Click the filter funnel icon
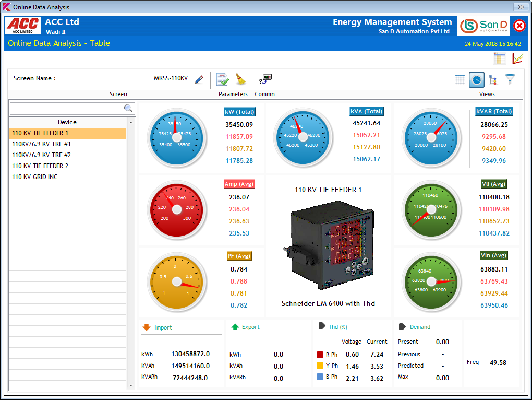Screen dimensions: 532x400 [x=510, y=80]
